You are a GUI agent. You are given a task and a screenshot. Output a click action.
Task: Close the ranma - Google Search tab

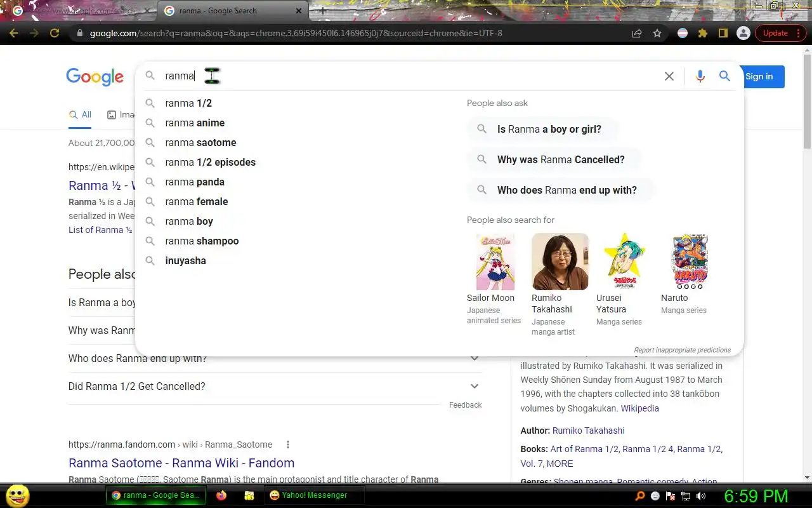299,11
